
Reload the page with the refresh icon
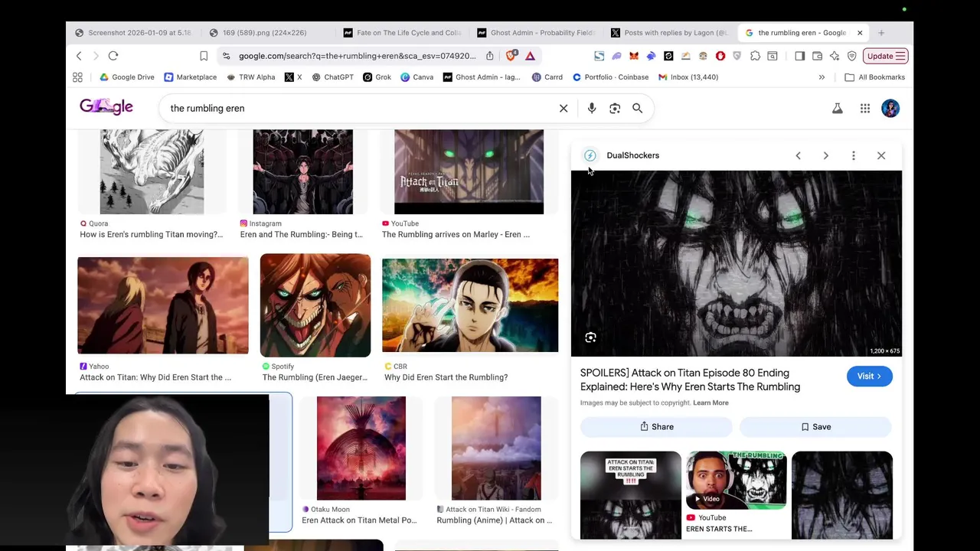pyautogui.click(x=113, y=56)
